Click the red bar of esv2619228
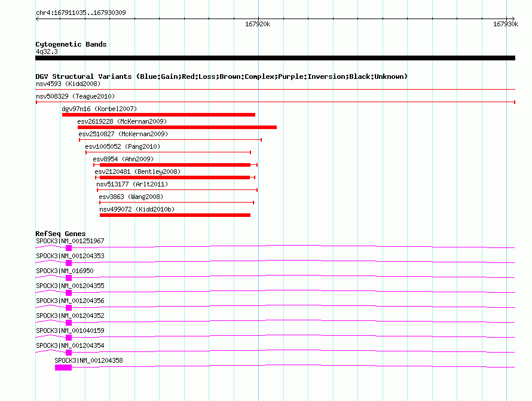This screenshot has width=532, height=401. coord(177,127)
